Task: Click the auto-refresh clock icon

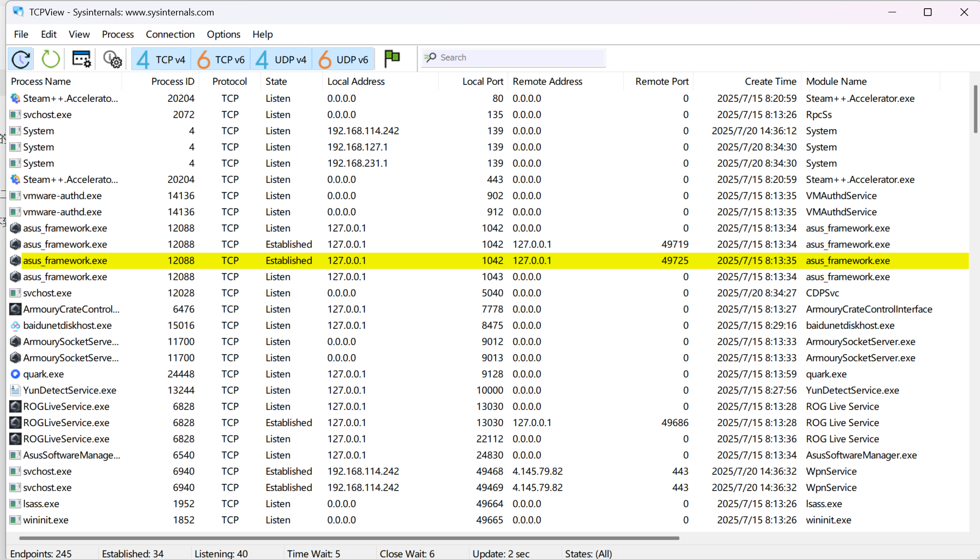Action: point(21,59)
